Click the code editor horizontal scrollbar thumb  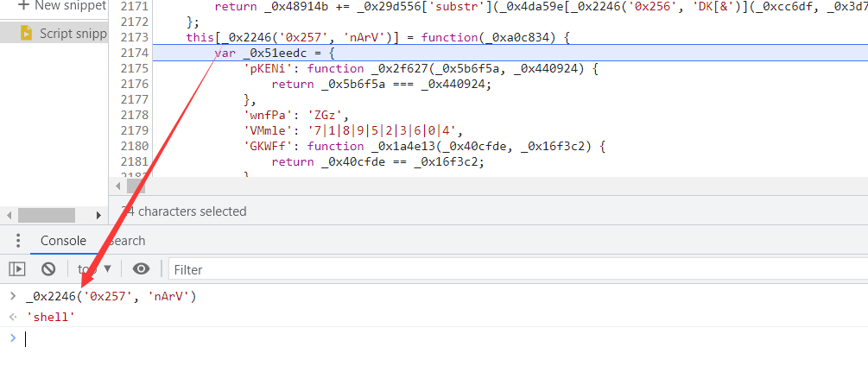136,186
